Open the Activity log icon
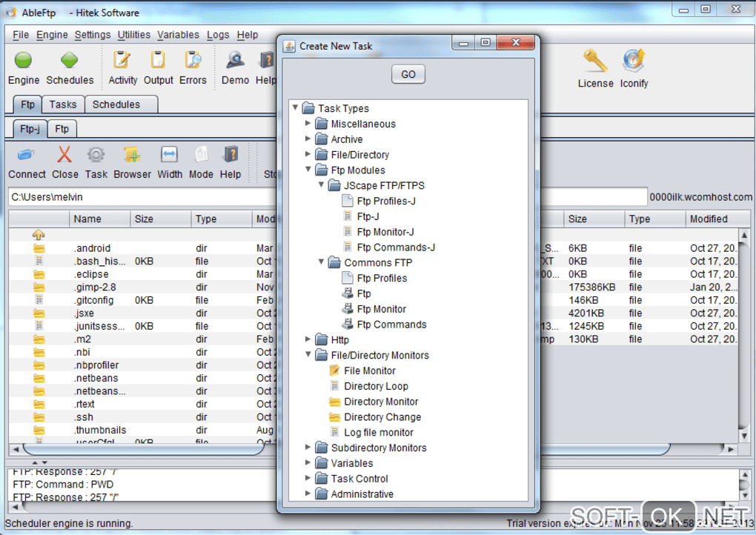756x535 pixels. [x=122, y=60]
